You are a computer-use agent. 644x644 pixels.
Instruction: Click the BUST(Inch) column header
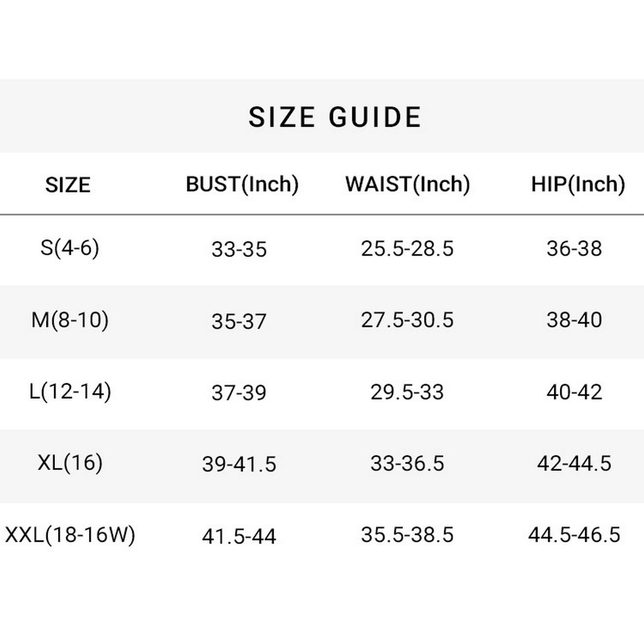(x=242, y=184)
